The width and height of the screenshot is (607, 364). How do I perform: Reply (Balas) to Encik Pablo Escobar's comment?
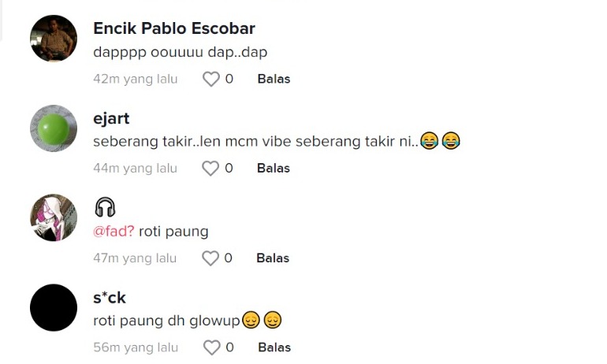[274, 79]
